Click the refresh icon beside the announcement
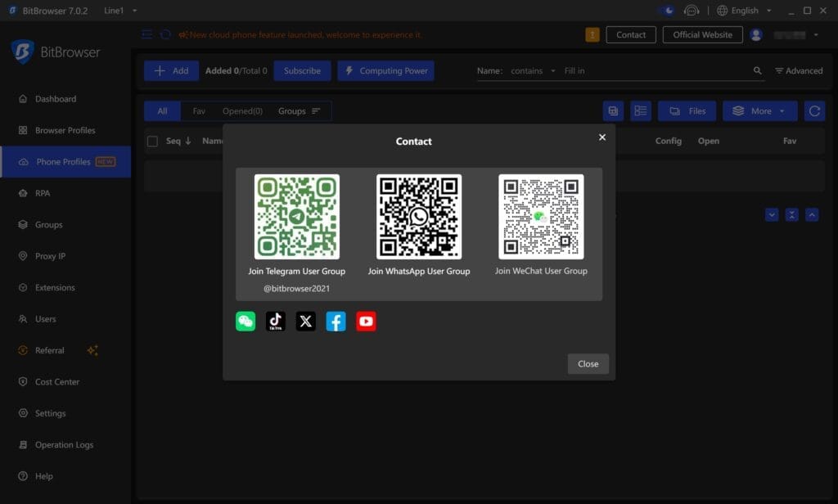Image resolution: width=838 pixels, height=504 pixels. tap(165, 34)
